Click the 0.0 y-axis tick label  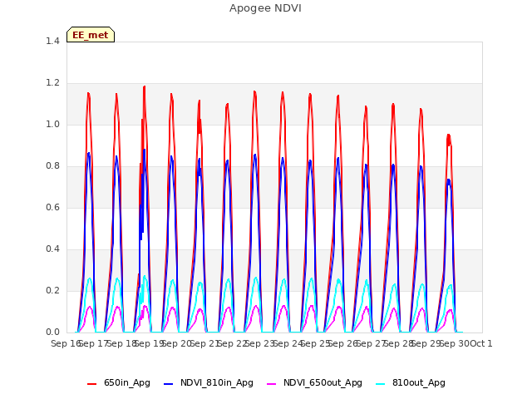(52, 332)
